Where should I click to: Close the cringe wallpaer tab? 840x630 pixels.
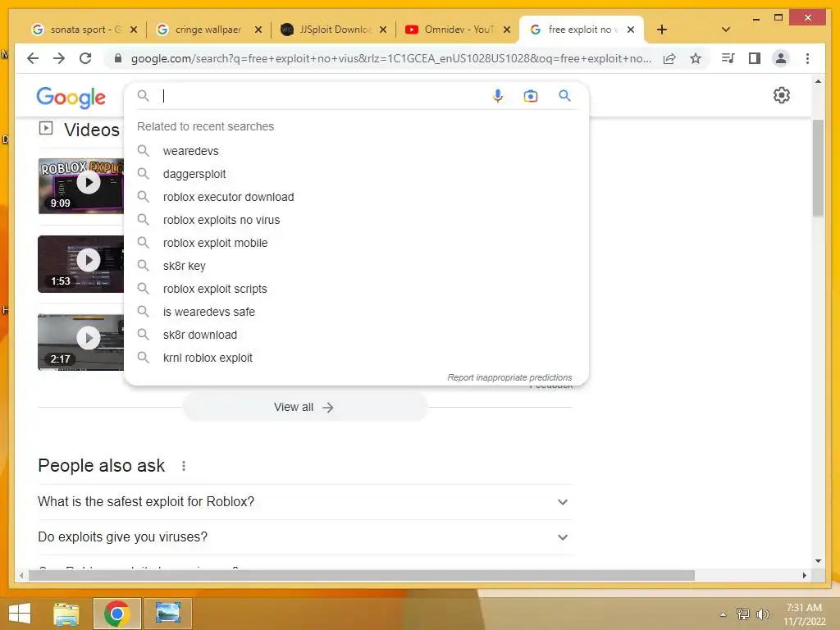[258, 30]
